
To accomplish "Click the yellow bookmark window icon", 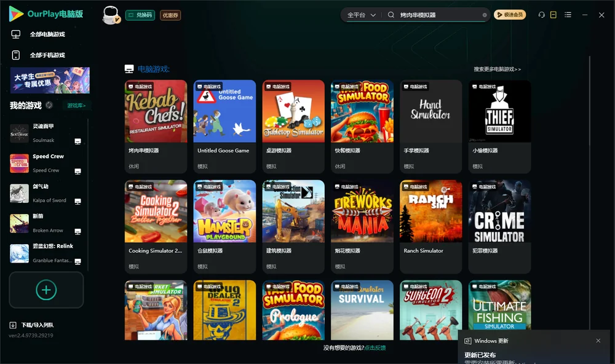I will [553, 15].
